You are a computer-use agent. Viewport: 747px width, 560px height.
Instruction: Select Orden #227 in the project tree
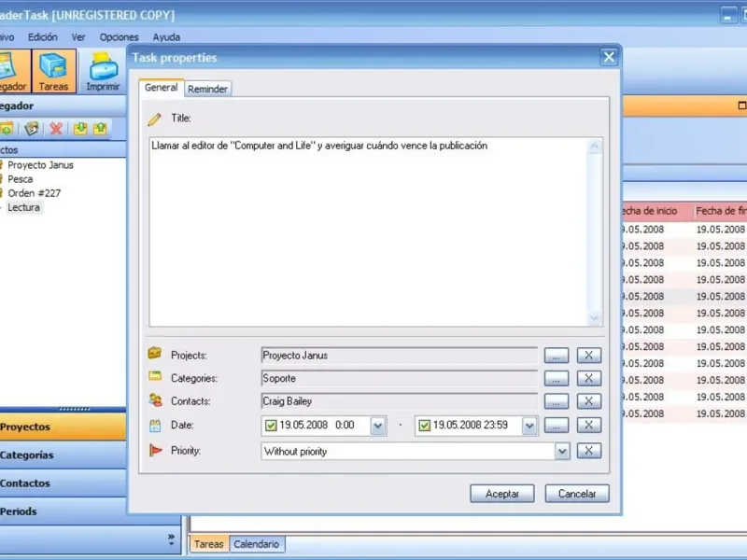tap(35, 193)
